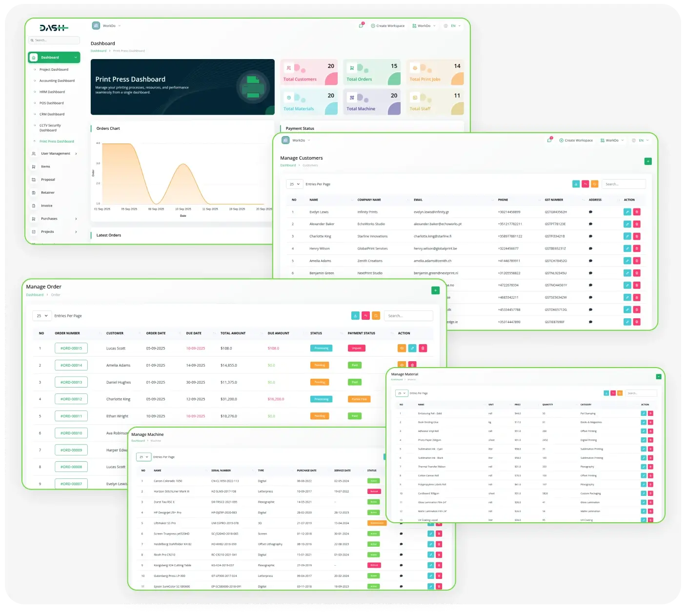The height and width of the screenshot is (616, 687).
Task: View order #ORD-00015 using the eye icon
Action: (x=402, y=348)
